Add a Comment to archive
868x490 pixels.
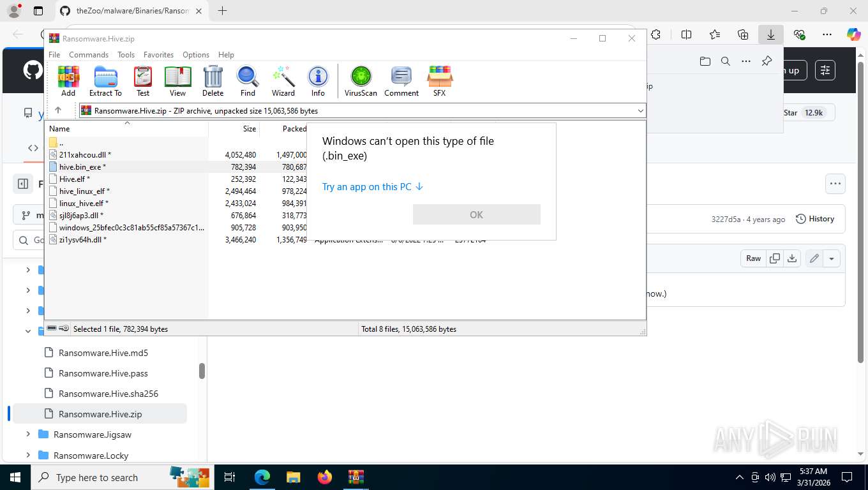click(x=401, y=81)
